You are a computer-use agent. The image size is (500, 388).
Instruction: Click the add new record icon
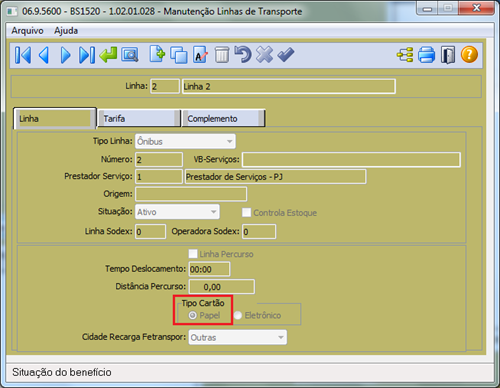point(157,54)
